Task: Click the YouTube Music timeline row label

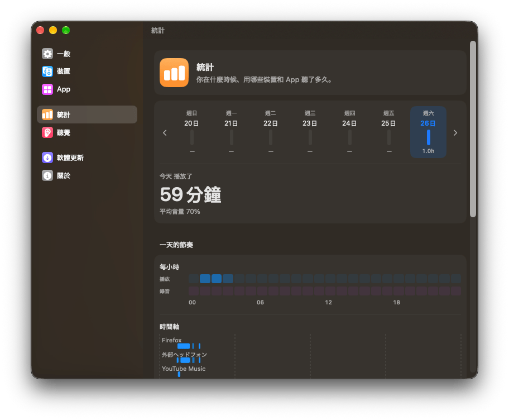Action: click(x=184, y=369)
